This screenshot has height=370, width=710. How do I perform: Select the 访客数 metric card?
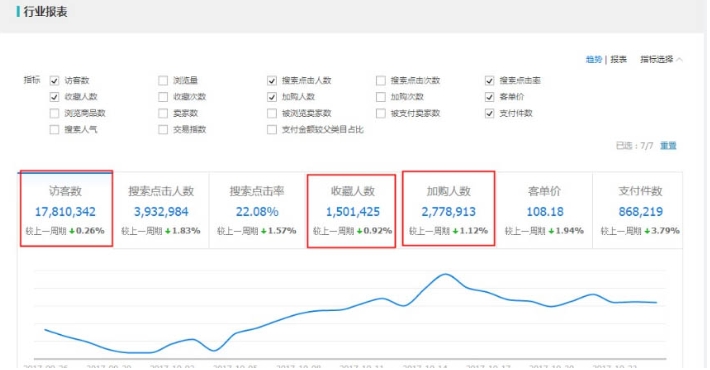[66, 209]
